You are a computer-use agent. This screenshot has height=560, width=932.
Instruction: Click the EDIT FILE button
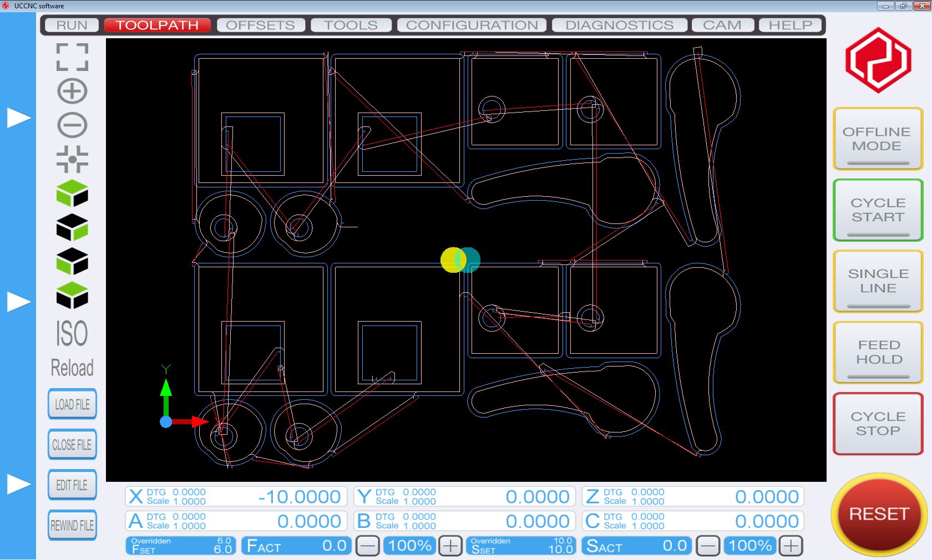click(72, 485)
